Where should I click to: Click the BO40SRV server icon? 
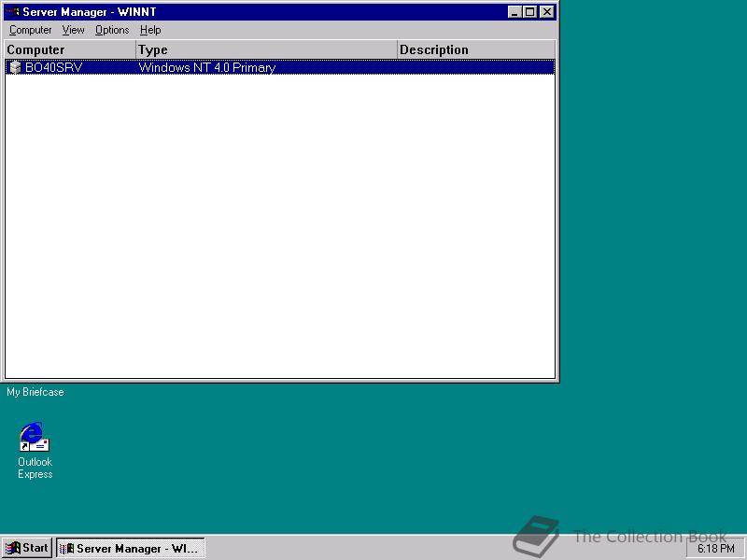click(15, 67)
